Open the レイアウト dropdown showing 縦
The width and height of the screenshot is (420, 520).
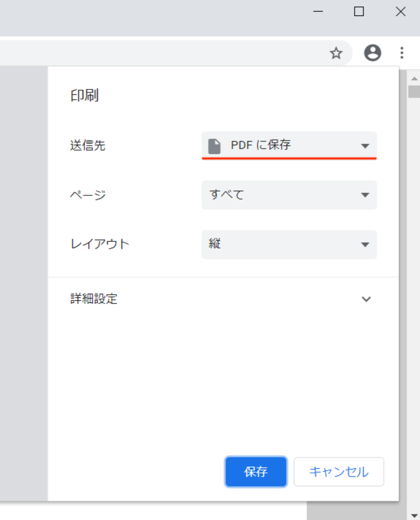click(289, 245)
